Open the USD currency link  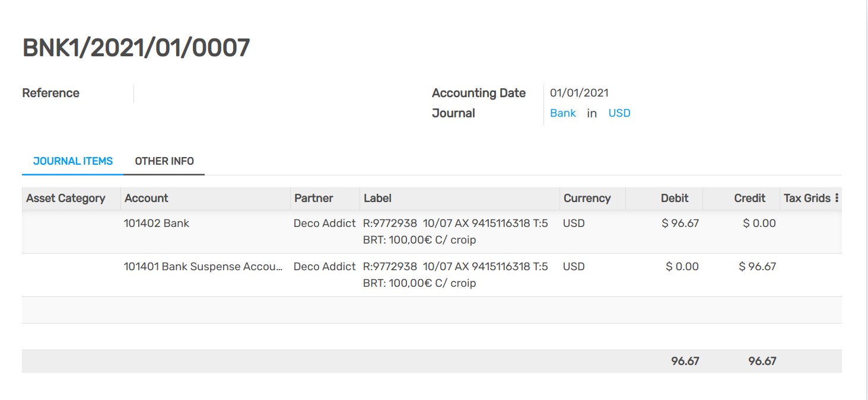(619, 113)
